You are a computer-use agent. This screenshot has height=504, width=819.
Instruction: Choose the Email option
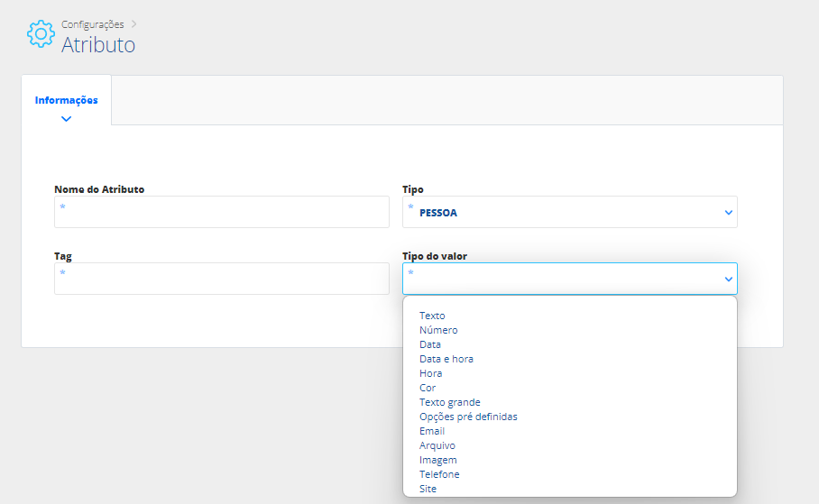click(x=432, y=431)
